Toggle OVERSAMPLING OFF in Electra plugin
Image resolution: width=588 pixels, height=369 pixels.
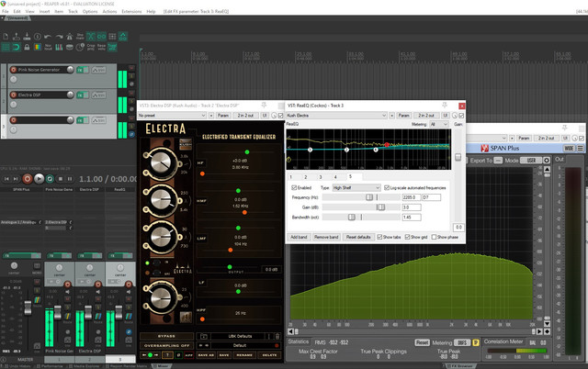pyautogui.click(x=166, y=345)
